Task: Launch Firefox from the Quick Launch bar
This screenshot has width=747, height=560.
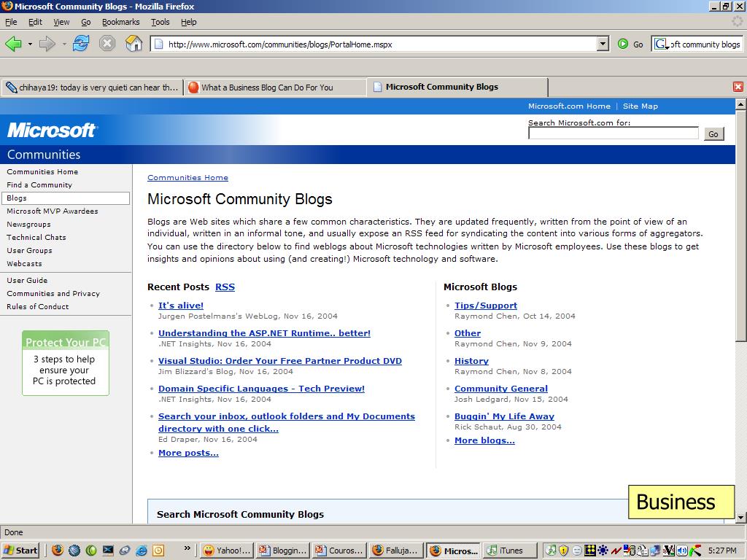Action: coord(58,551)
